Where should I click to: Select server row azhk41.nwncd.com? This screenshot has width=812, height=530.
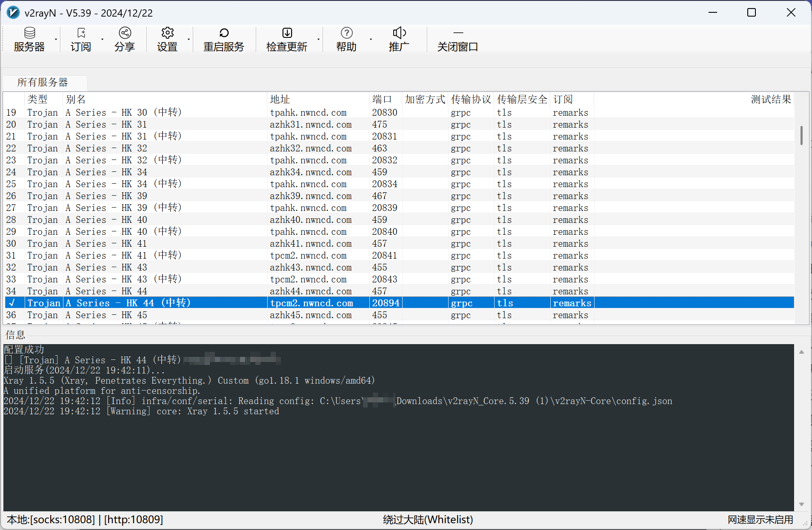(399, 243)
